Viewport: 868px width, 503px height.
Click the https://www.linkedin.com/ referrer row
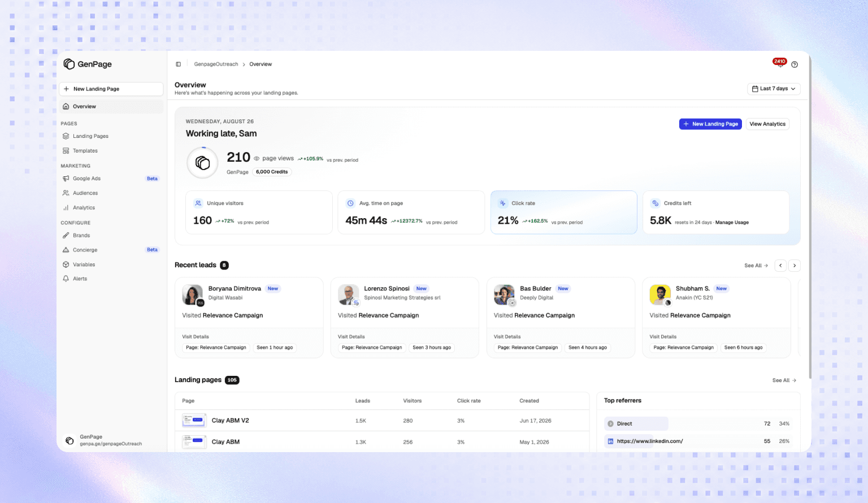pyautogui.click(x=698, y=441)
